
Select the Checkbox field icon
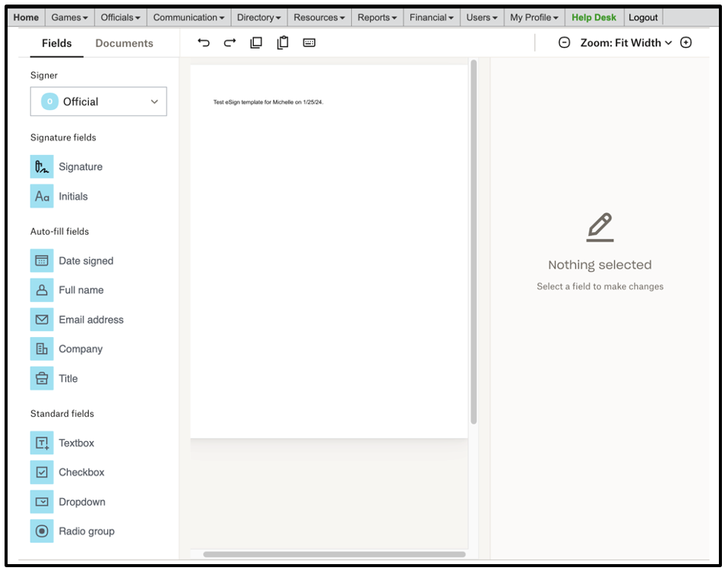pyautogui.click(x=42, y=472)
